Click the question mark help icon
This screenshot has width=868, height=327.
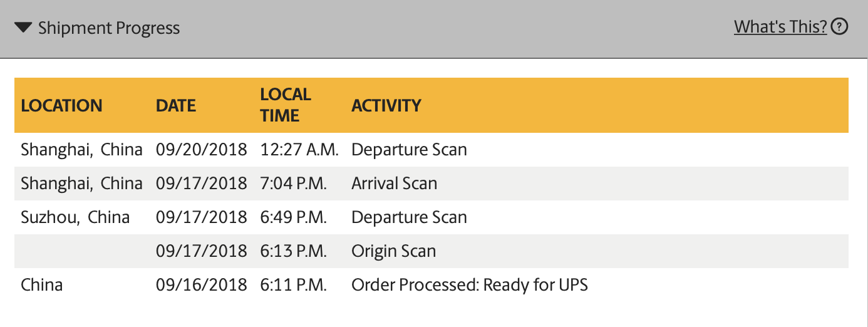tap(839, 27)
